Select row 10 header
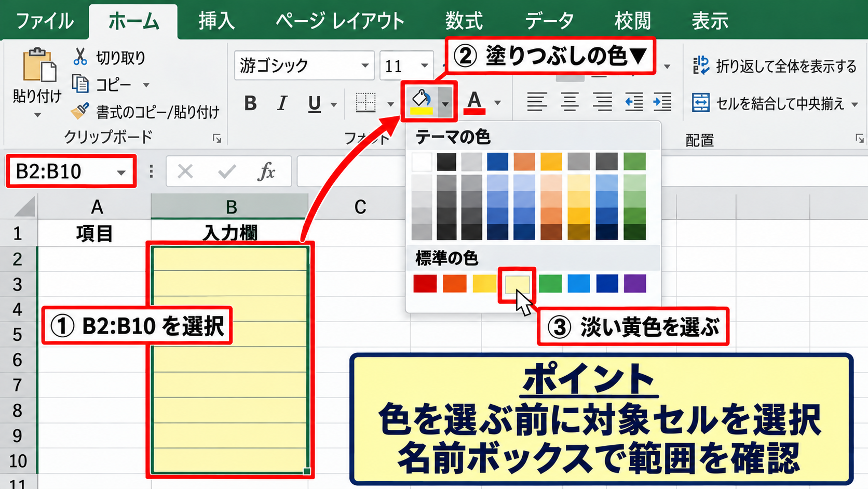Image resolution: width=868 pixels, height=489 pixels. point(18,460)
